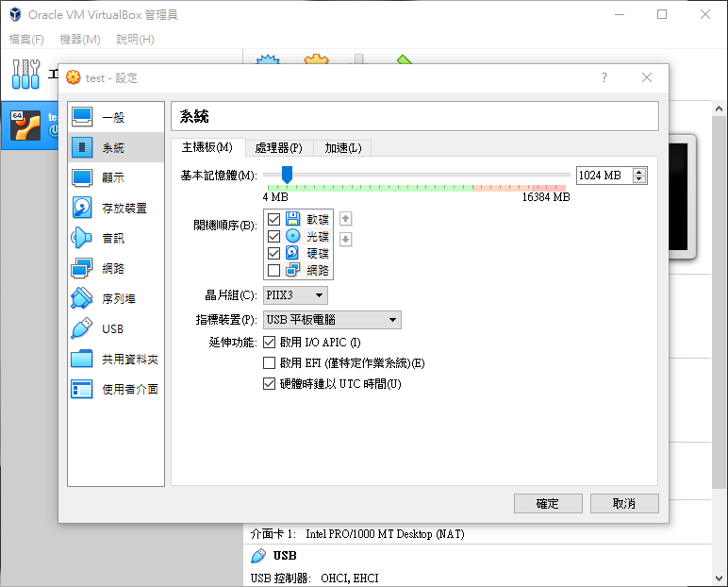Click the 1024 MB memory input field

tap(604, 176)
